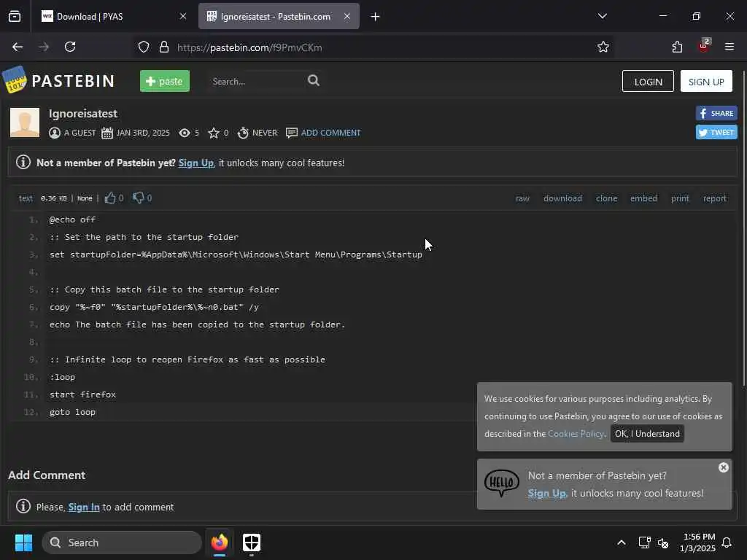Viewport: 747px width, 560px height.
Task: Open the Windows Start menu
Action: point(23,542)
